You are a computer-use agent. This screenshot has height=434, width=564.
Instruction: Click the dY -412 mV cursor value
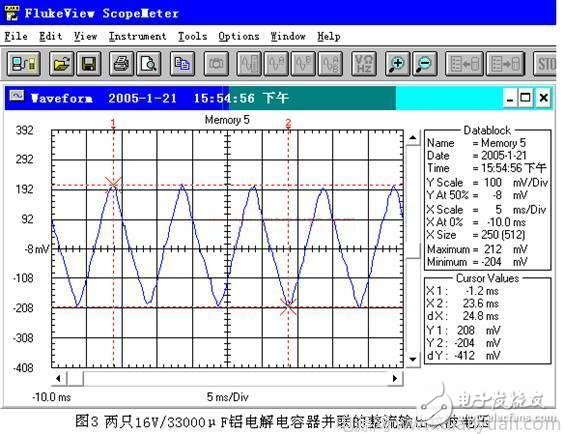[x=477, y=356]
